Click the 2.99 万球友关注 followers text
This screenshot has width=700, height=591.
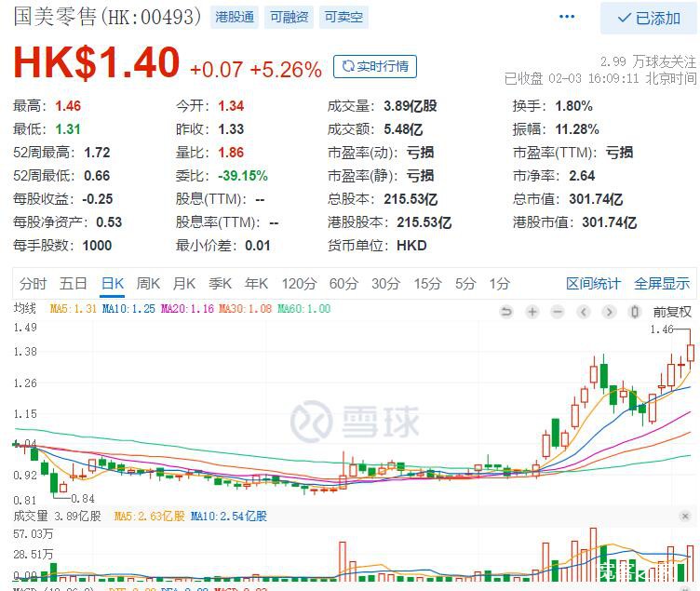point(648,61)
